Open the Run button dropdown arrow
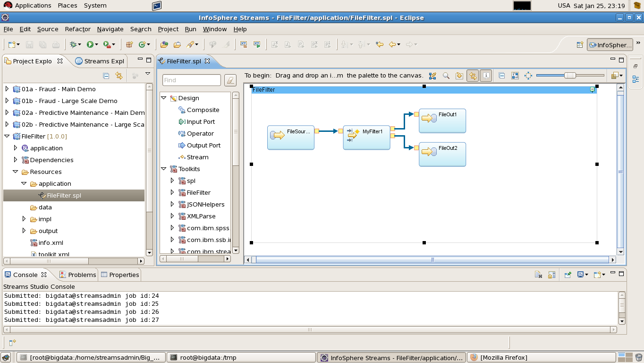Viewport: 644px width, 363px height. [96, 44]
